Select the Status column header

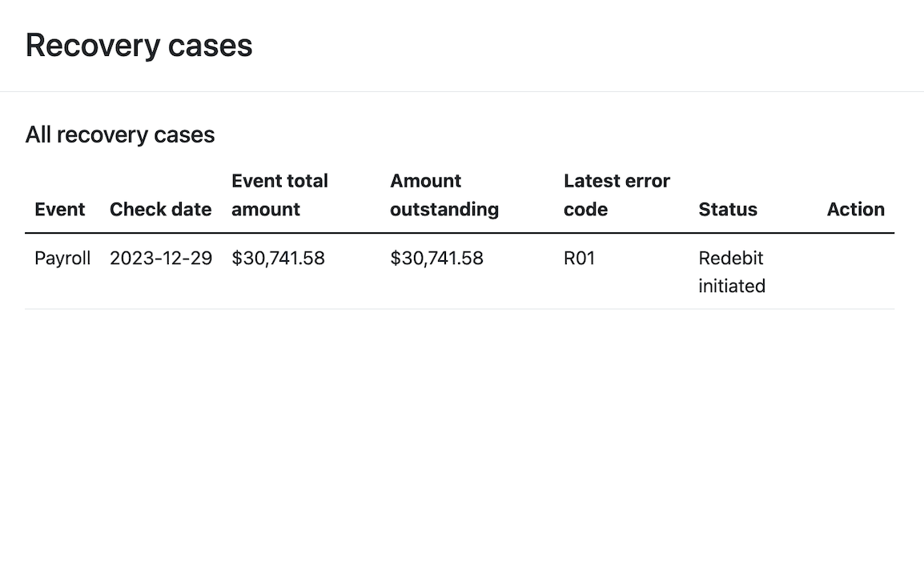coord(727,210)
